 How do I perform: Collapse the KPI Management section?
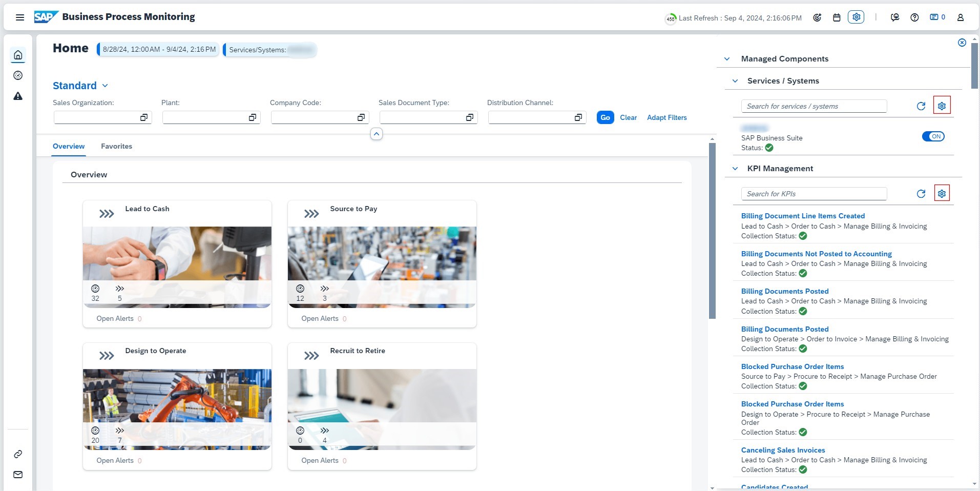[735, 169]
